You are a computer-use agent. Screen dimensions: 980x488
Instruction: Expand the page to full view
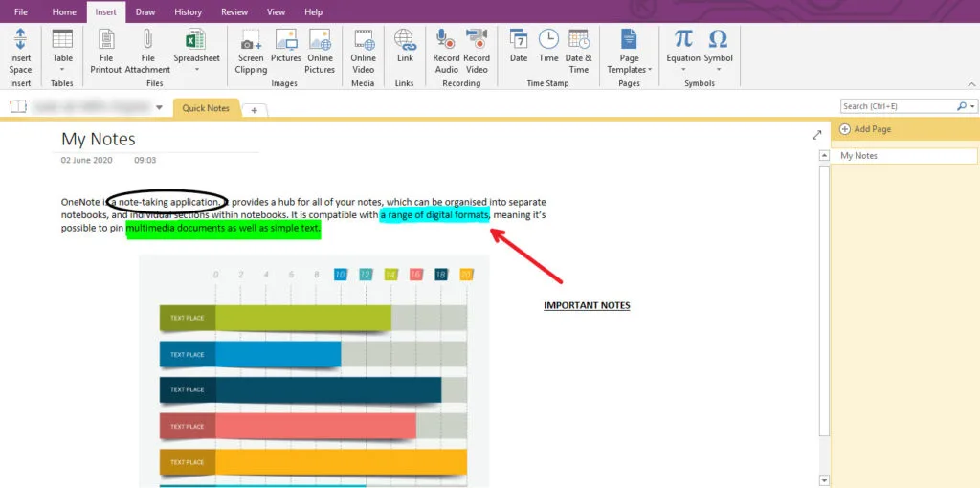pyautogui.click(x=816, y=135)
